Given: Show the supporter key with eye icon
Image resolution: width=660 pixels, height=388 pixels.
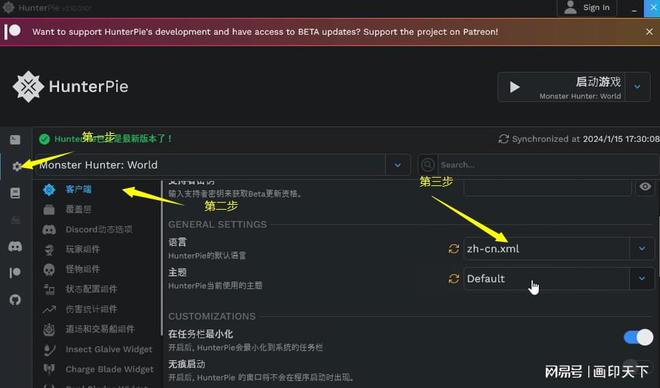Looking at the screenshot, I should (645, 186).
